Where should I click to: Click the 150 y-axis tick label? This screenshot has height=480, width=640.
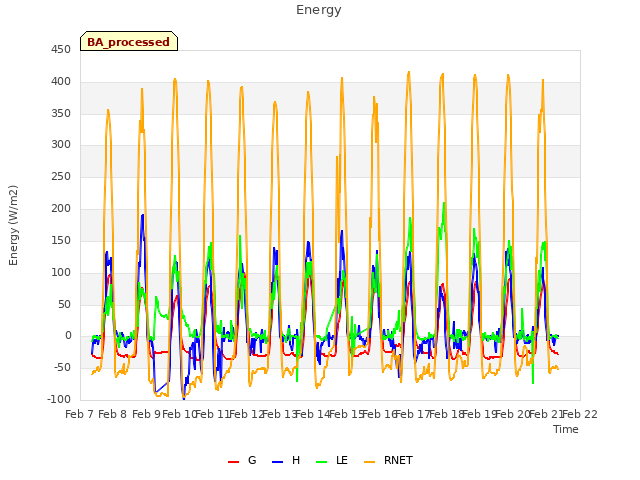pos(61,240)
